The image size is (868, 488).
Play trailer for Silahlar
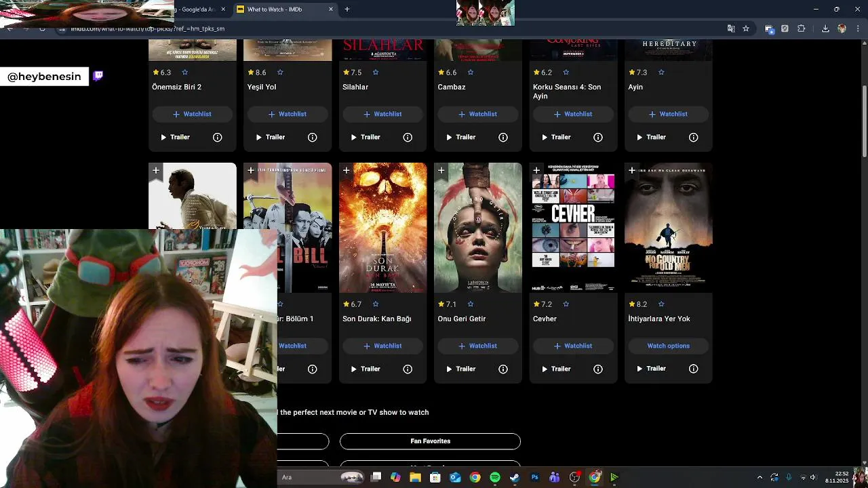pos(366,137)
